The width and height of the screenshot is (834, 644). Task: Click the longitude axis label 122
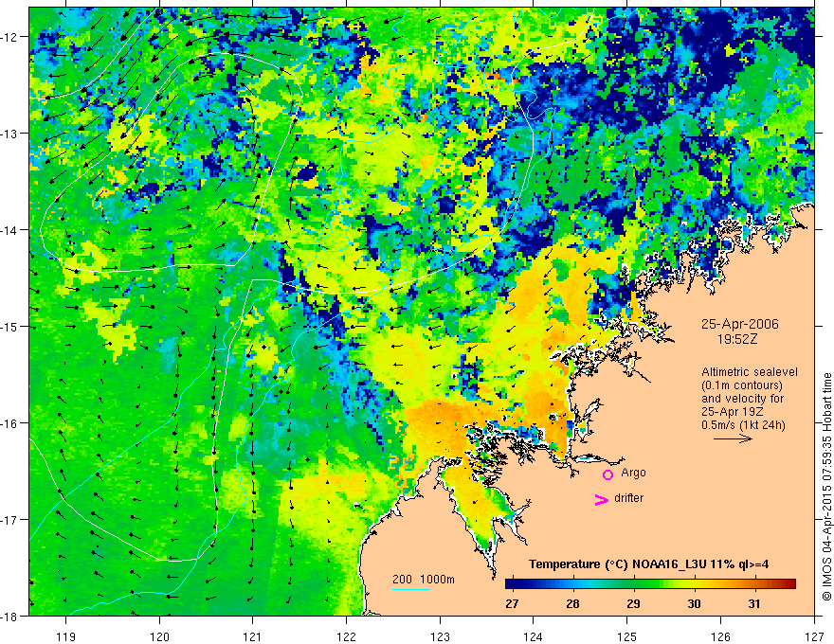click(346, 636)
